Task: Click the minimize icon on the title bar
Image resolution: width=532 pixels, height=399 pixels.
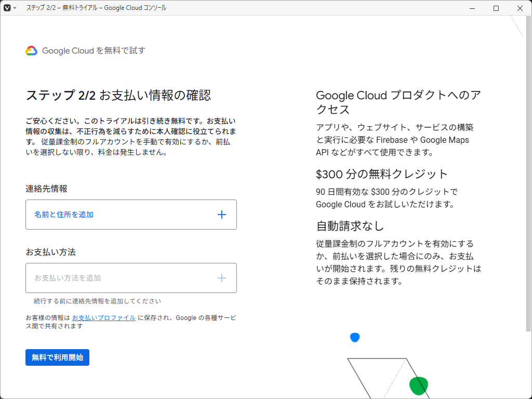Action: 472,8
